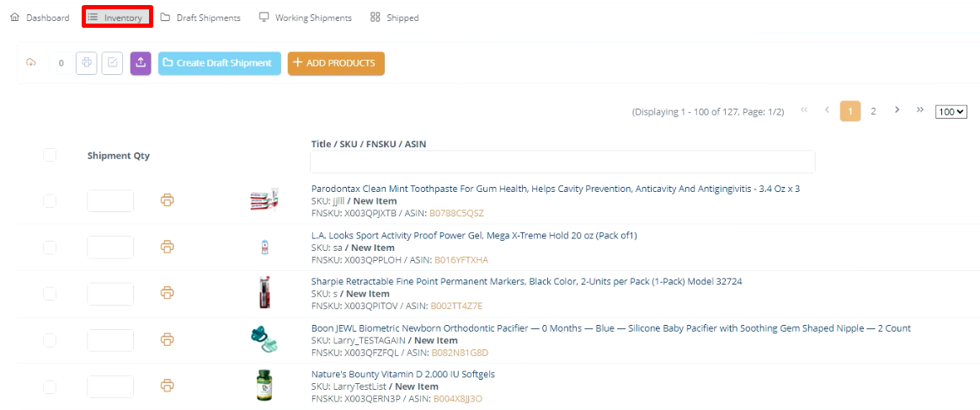Go to next page using the right chevron
980x410 pixels.
click(897, 110)
